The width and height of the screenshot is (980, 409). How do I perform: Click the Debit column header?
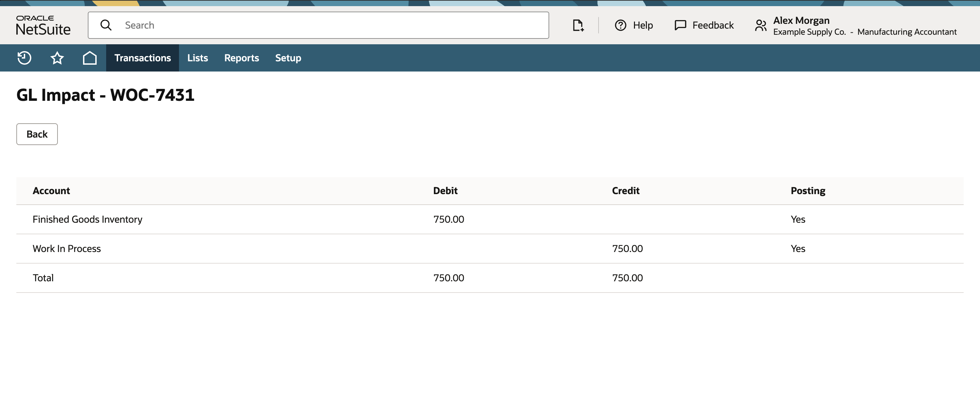click(445, 191)
